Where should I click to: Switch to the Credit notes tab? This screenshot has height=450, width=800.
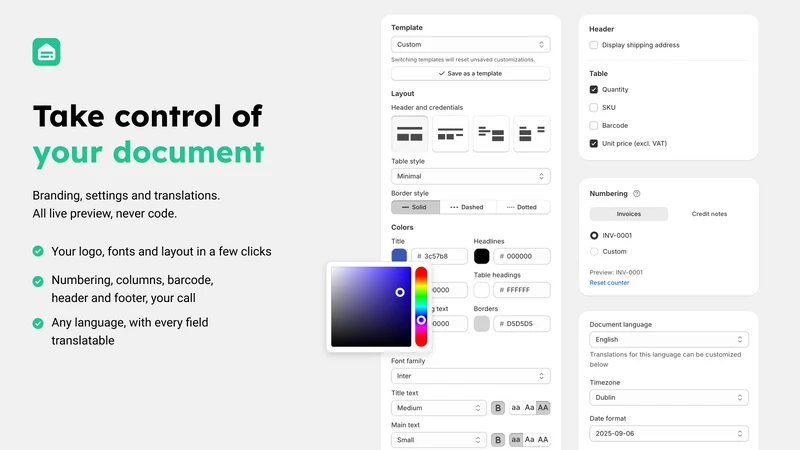point(709,214)
